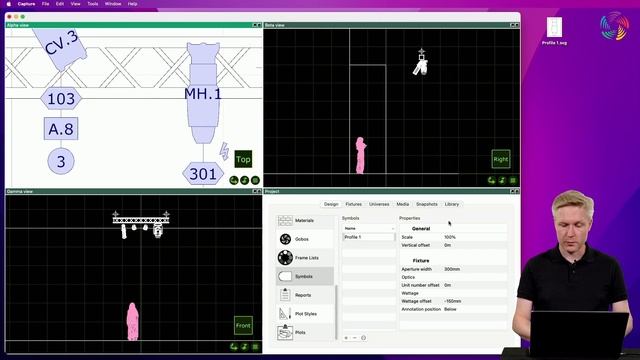Open the View menu
This screenshot has height=360, width=640.
click(x=76, y=4)
